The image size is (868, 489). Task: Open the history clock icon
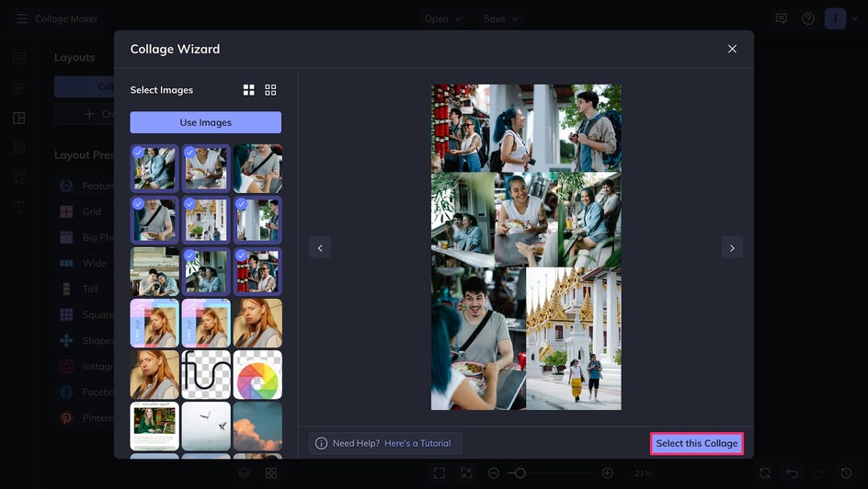(x=847, y=473)
